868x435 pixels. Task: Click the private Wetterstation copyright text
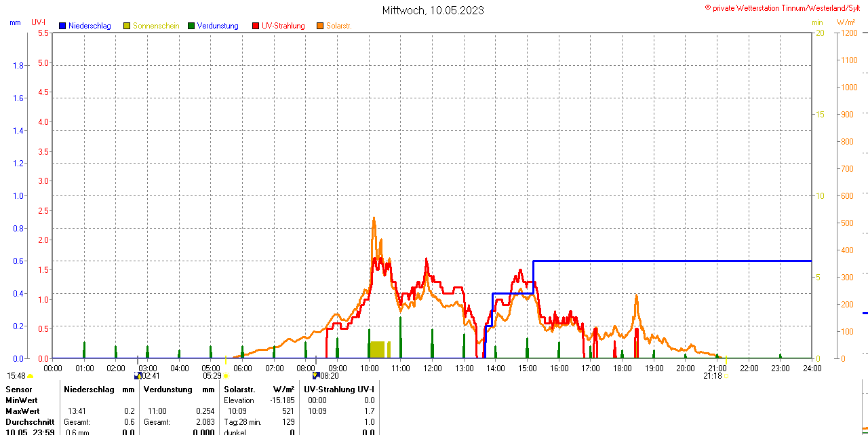click(785, 7)
